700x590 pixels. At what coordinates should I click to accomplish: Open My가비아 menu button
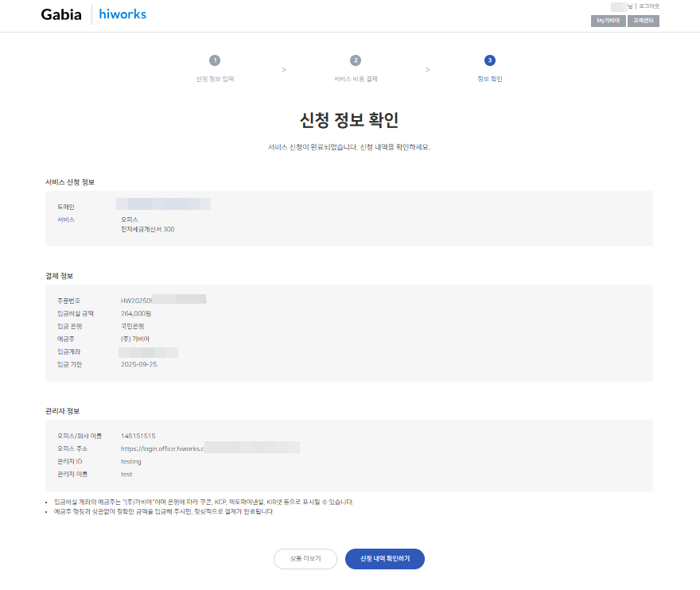(608, 21)
